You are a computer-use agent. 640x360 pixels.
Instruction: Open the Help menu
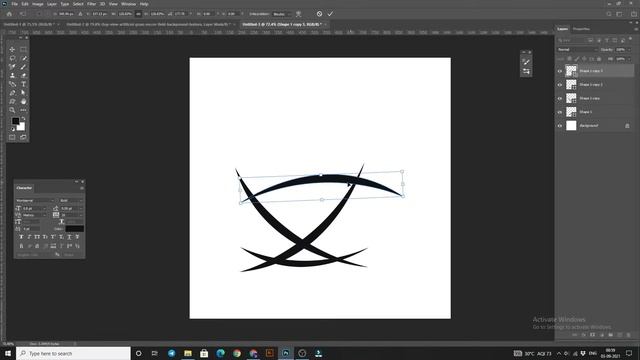tap(144, 4)
